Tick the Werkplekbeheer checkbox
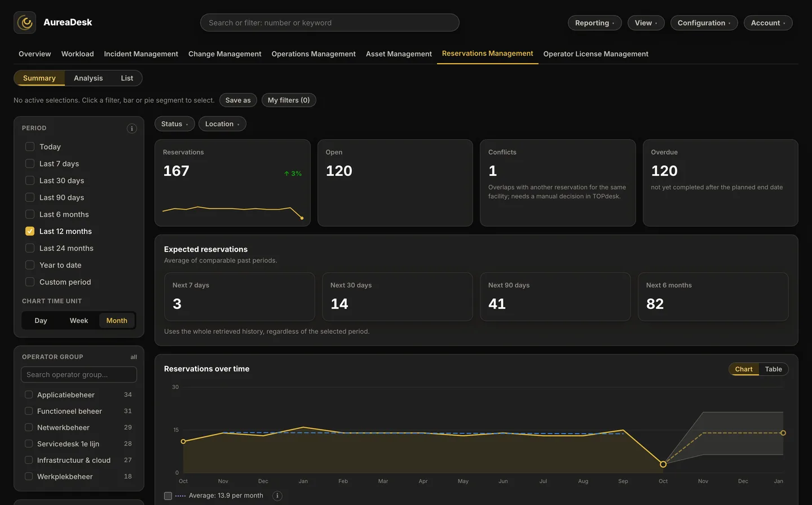The image size is (812, 505). click(29, 476)
